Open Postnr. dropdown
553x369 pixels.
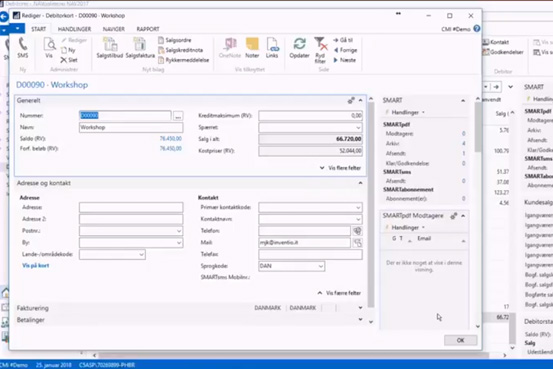coord(179,231)
